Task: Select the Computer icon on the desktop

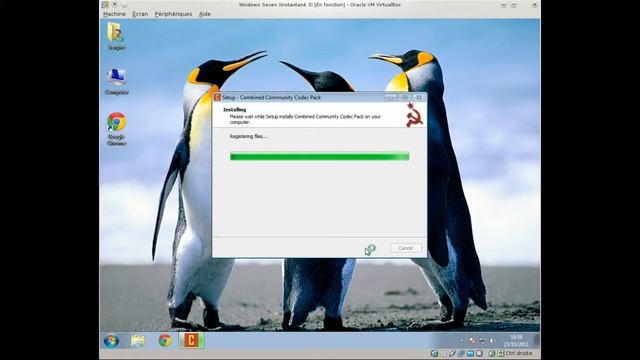Action: coord(116,81)
